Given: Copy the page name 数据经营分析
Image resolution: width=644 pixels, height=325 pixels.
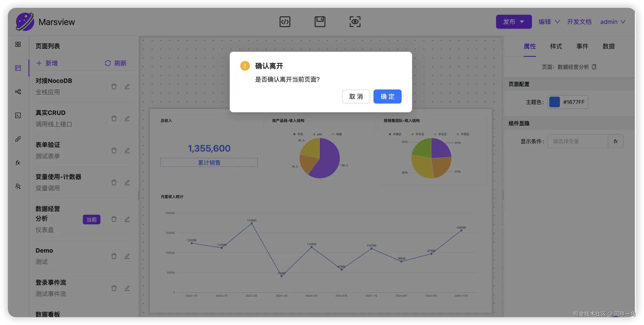Looking at the screenshot, I should point(594,67).
